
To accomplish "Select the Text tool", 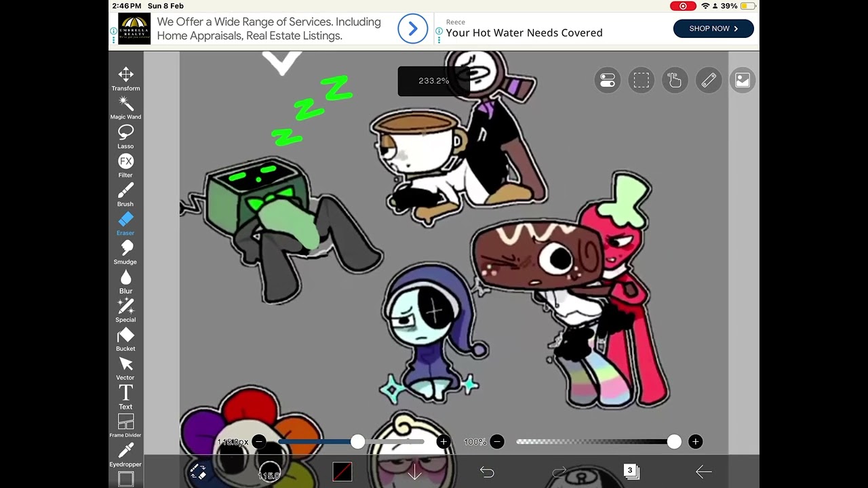I will tap(125, 397).
